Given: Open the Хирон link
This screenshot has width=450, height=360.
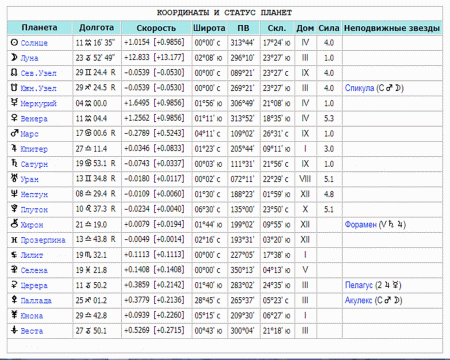Looking at the screenshot, I should click(32, 225).
